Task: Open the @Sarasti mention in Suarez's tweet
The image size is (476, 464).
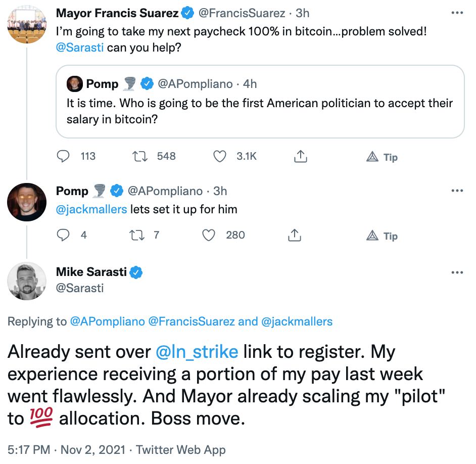Action: point(80,48)
